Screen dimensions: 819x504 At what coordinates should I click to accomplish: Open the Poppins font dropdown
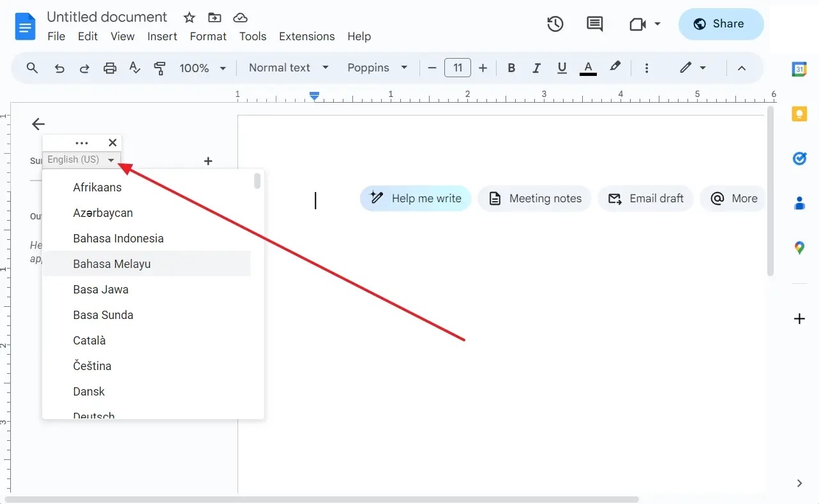(377, 68)
